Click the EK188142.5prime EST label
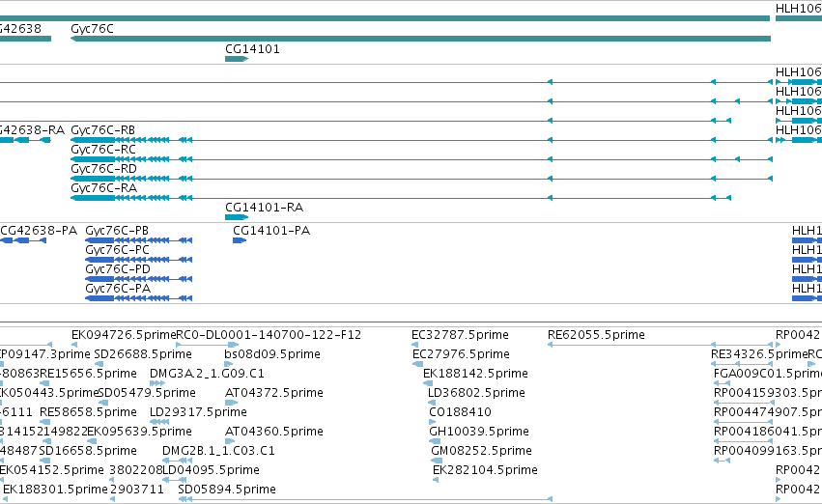The image size is (822, 504). tap(475, 374)
